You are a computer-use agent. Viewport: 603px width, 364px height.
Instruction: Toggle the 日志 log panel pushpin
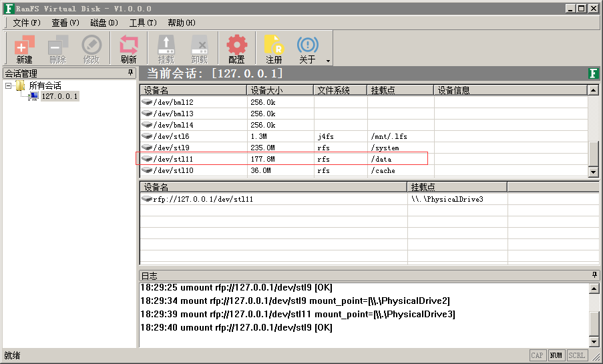point(594,275)
